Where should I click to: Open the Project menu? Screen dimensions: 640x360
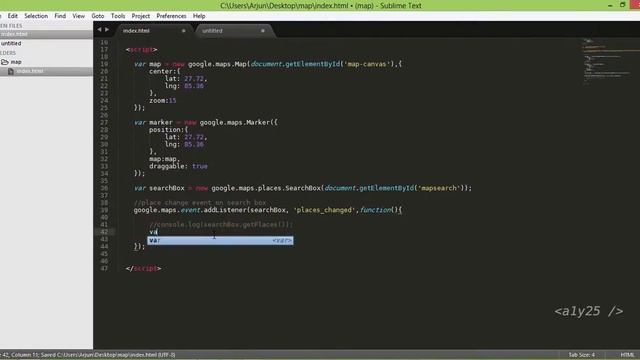140,16
